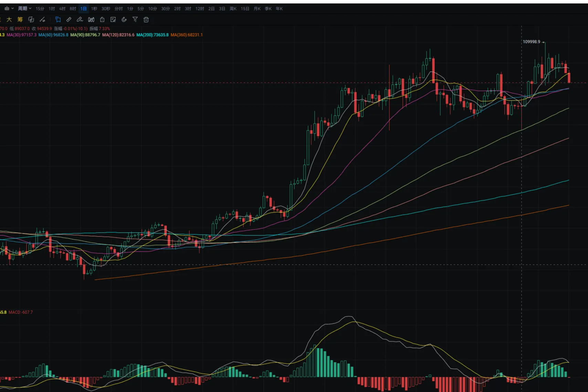
Task: Click the trash delete-drawings icon
Action: (146, 20)
